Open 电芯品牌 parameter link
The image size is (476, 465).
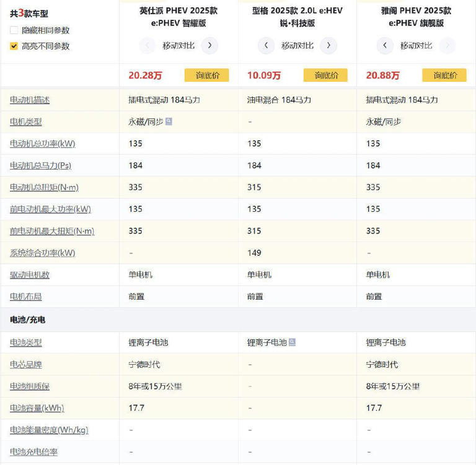coord(26,364)
